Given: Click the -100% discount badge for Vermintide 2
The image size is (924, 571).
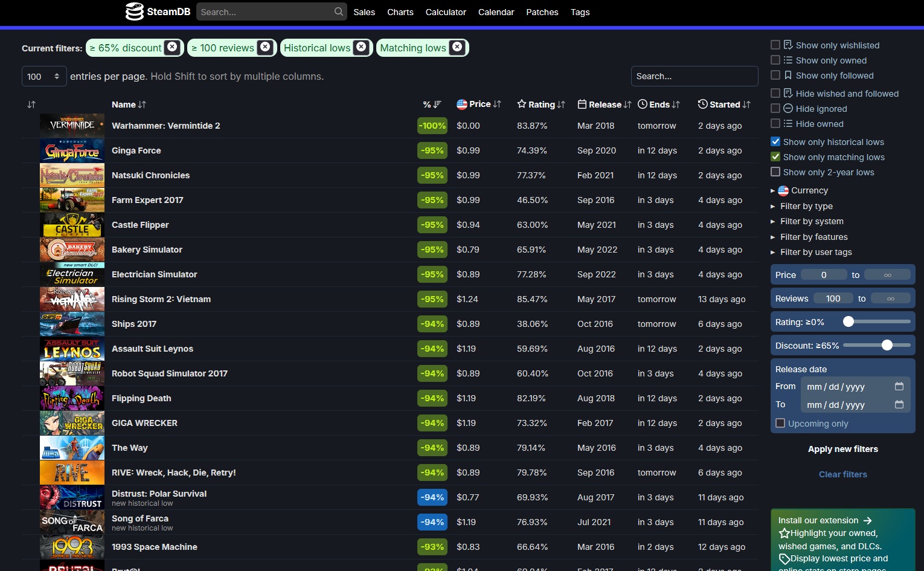Looking at the screenshot, I should tap(432, 126).
